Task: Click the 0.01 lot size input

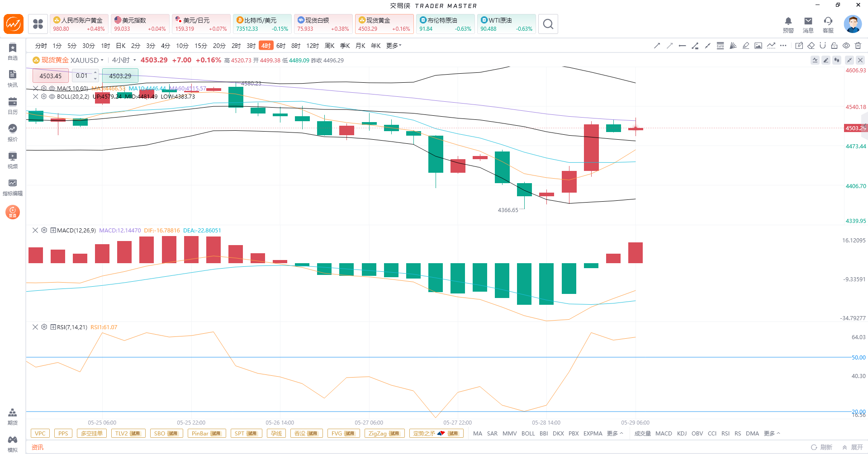Action: (82, 76)
